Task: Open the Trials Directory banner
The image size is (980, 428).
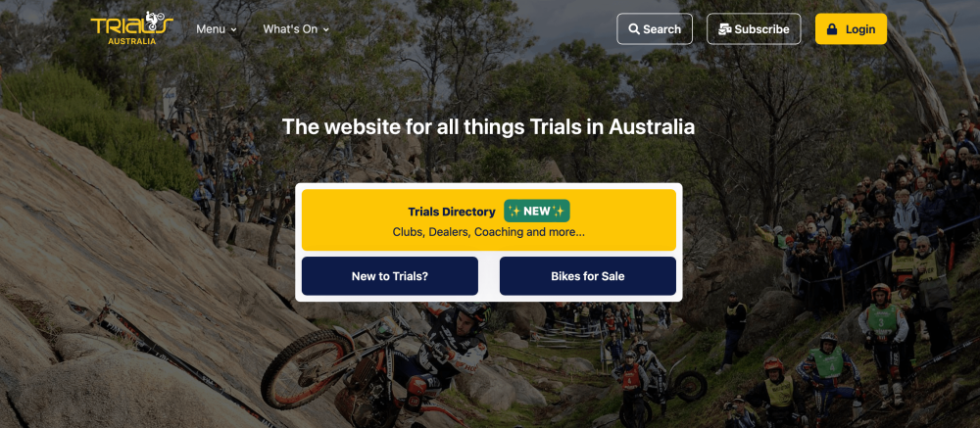Action: click(x=489, y=220)
